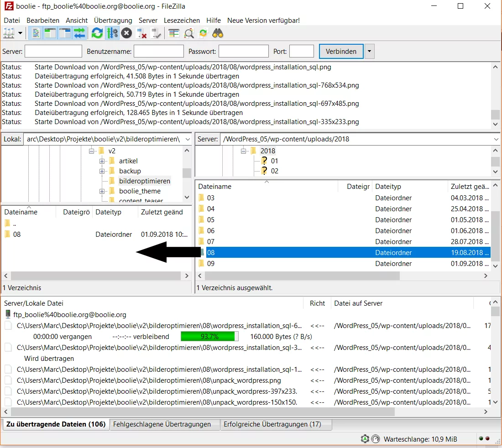Sort the local list by the 'Zuletzt geänd' column
The width and height of the screenshot is (502, 448).
point(164,212)
